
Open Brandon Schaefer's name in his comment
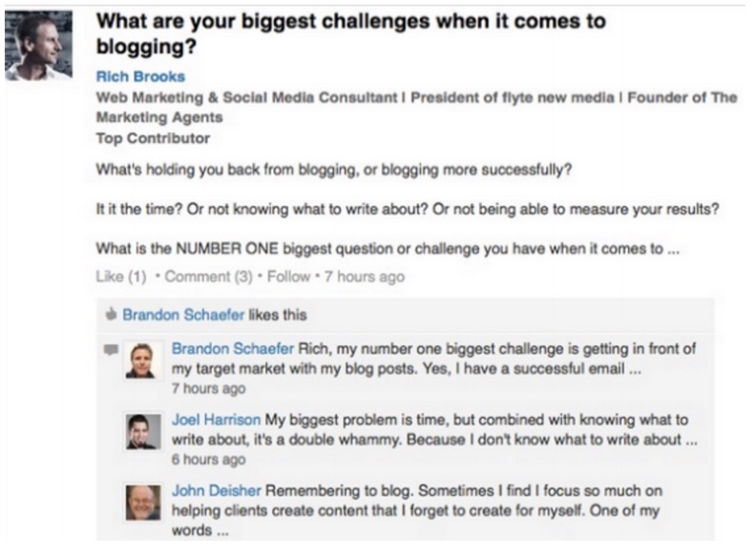(232, 348)
